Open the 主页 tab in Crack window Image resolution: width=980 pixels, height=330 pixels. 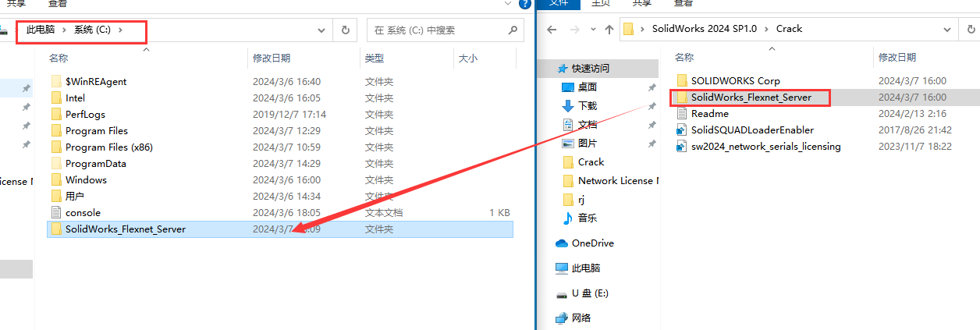(x=600, y=3)
